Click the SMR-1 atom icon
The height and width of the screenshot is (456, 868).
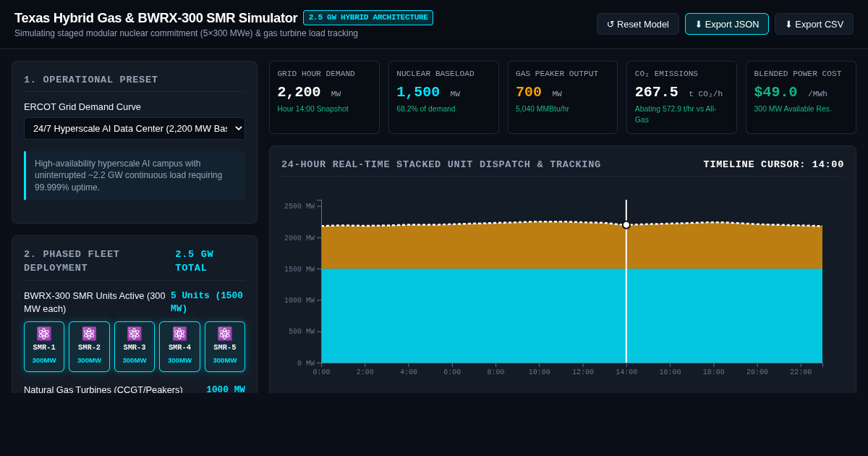point(44,334)
